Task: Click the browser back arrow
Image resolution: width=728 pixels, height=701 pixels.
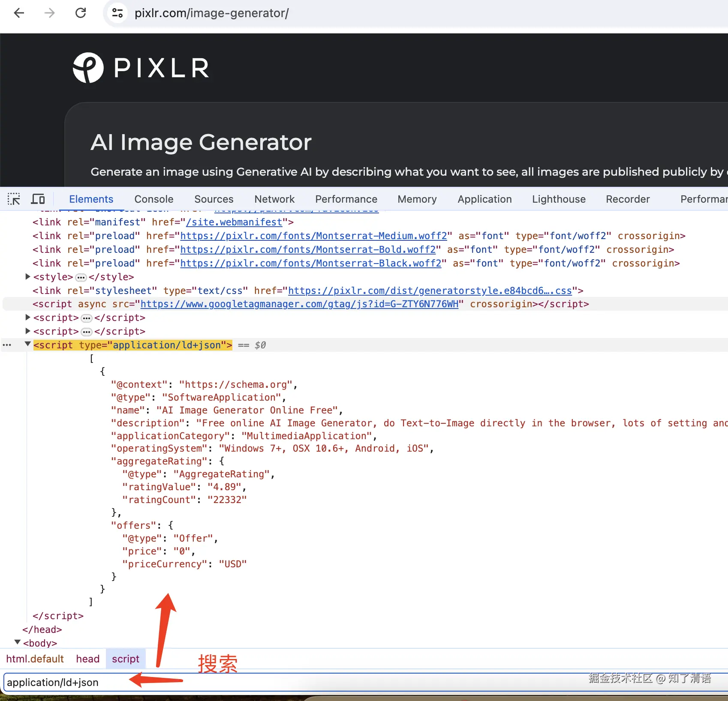Action: coord(19,13)
